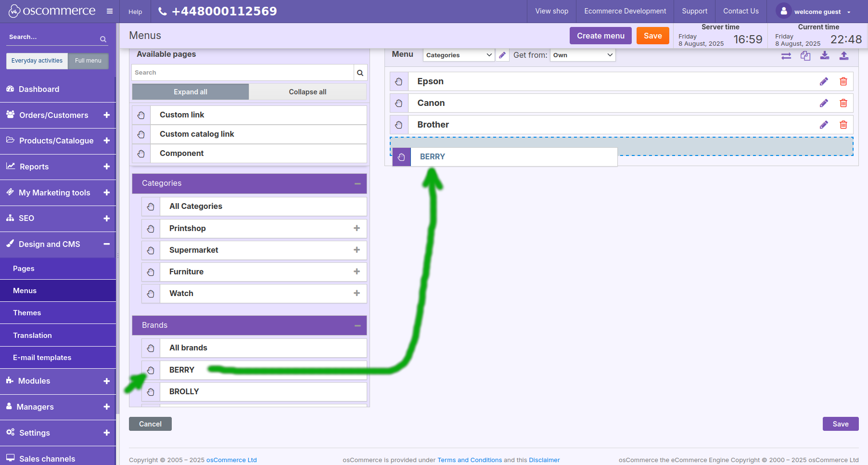Image resolution: width=868 pixels, height=465 pixels.
Task: Collapse the Brands section
Action: pos(357,326)
